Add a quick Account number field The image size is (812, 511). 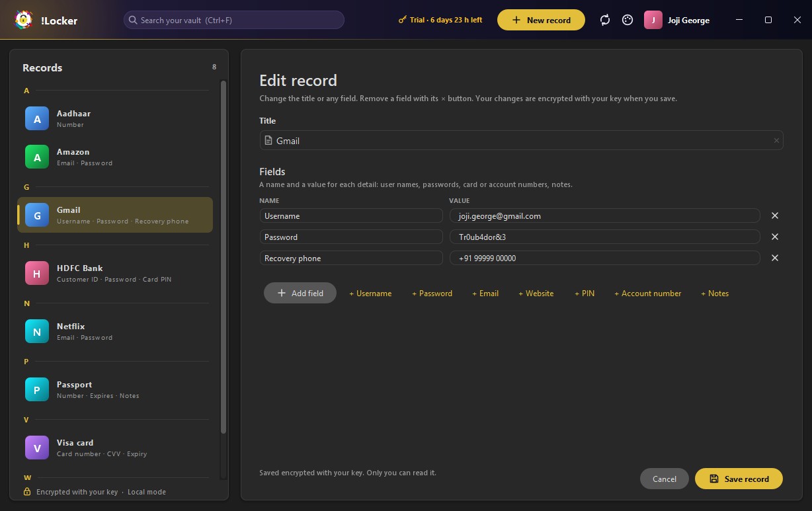point(648,293)
